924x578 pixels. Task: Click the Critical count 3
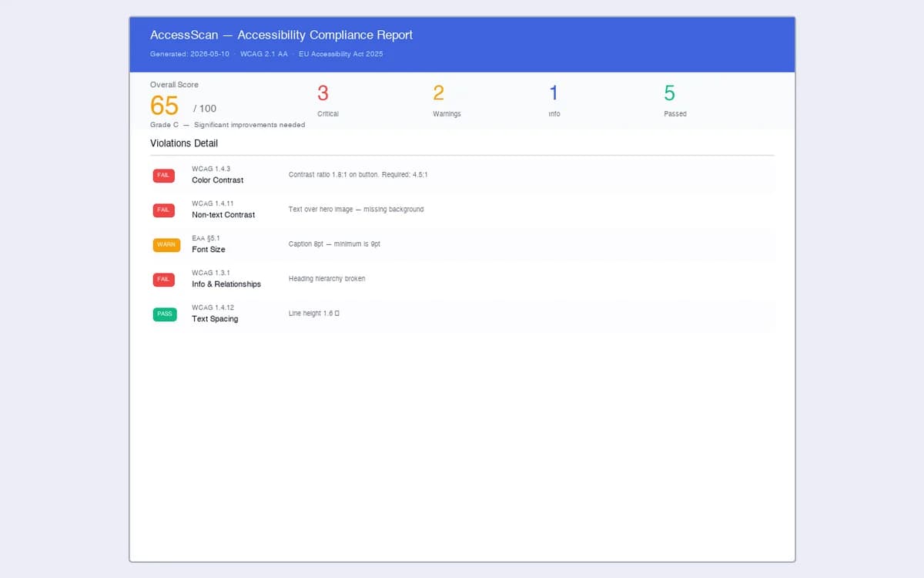323,93
